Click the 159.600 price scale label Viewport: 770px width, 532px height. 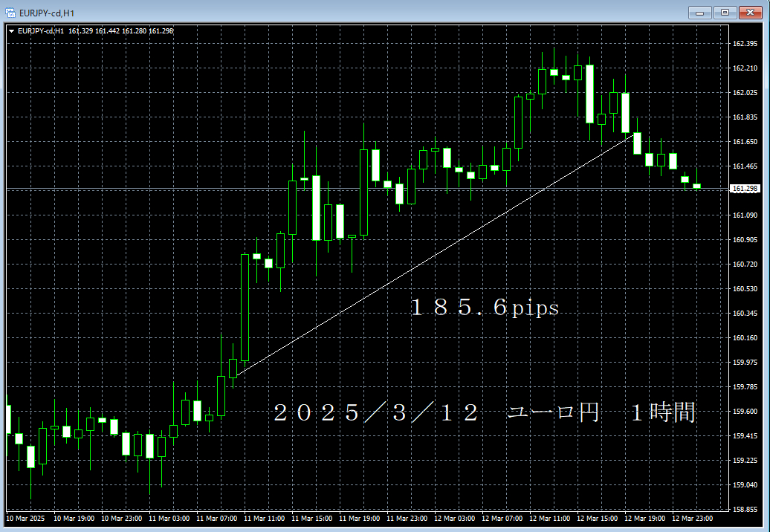[x=745, y=412]
